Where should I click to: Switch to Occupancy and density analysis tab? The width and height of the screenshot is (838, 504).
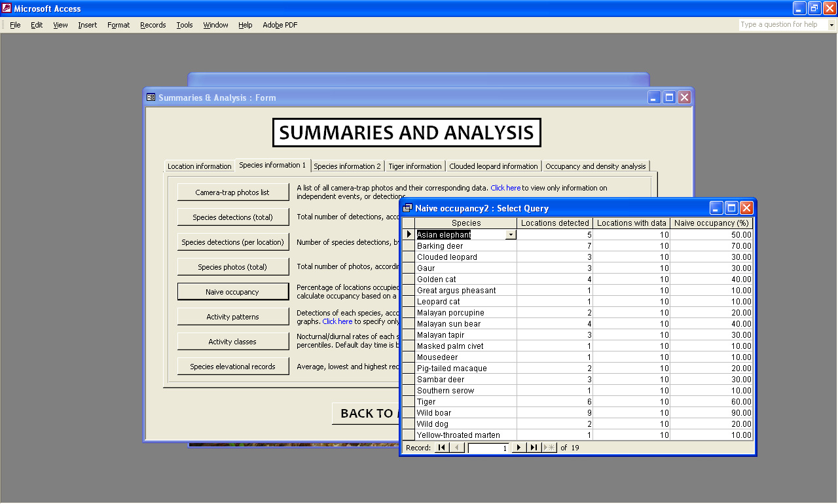tap(595, 166)
